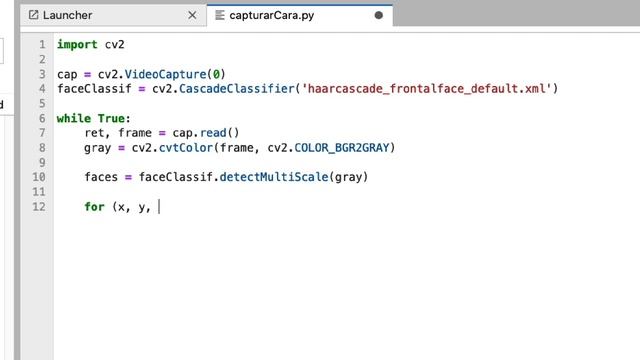The image size is (640, 360).
Task: Click 'ret, frame' on line 7
Action: [118, 133]
